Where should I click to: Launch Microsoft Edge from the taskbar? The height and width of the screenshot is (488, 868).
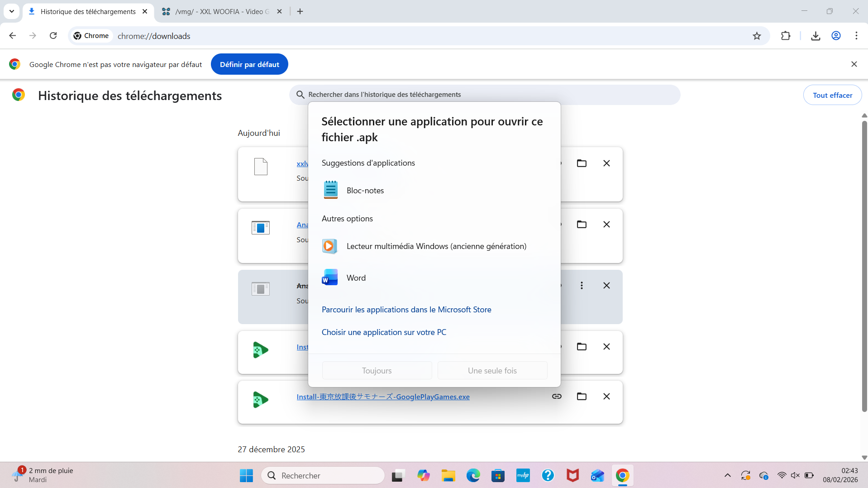click(473, 475)
